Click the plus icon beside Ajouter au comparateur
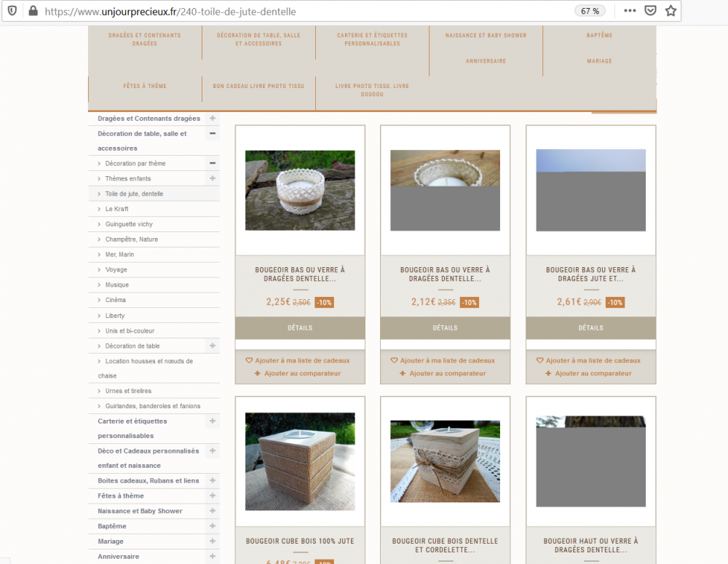Screen dimensions: 728x564 (256, 373)
